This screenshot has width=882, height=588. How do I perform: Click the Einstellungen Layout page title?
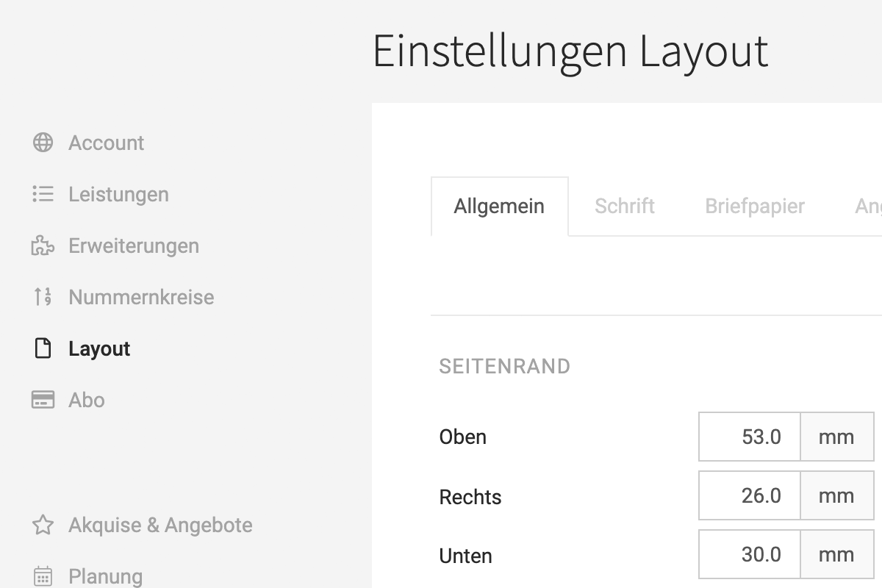[570, 53]
